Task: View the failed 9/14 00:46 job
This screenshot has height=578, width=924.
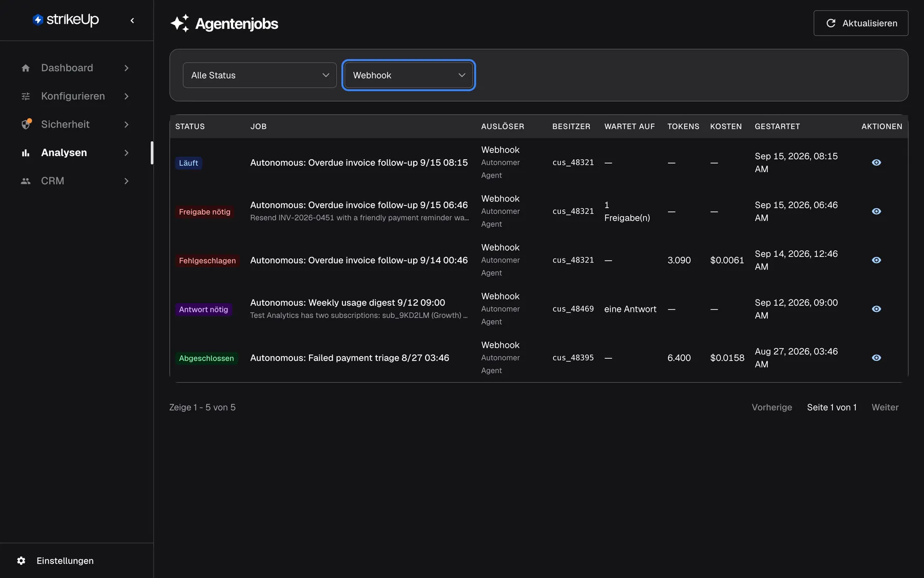Action: (x=876, y=260)
